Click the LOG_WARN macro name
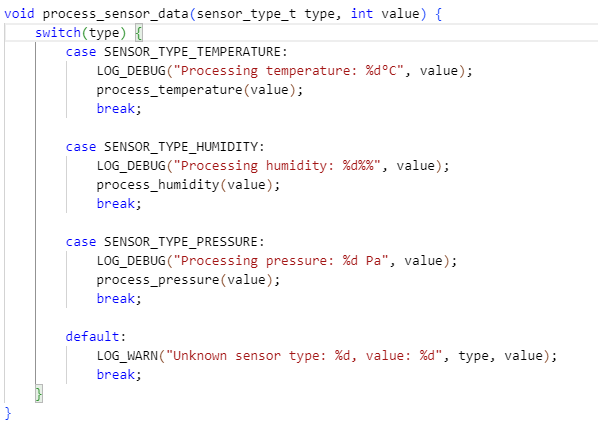This screenshot has width=598, height=426. pos(127,356)
